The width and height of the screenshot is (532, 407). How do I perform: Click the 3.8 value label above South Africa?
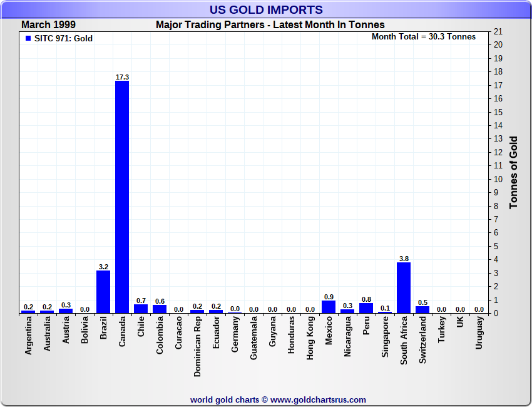click(404, 259)
